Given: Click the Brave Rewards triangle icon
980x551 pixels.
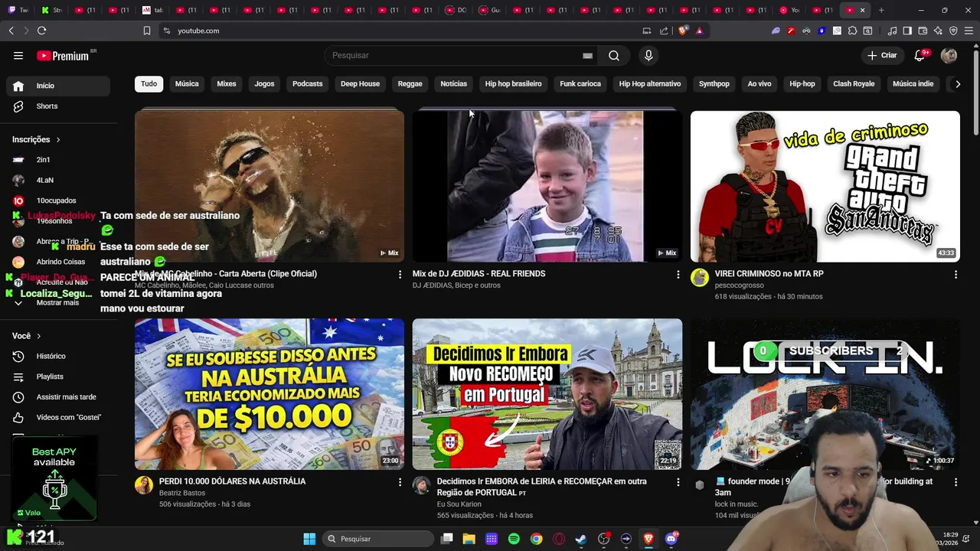Looking at the screenshot, I should (x=699, y=31).
